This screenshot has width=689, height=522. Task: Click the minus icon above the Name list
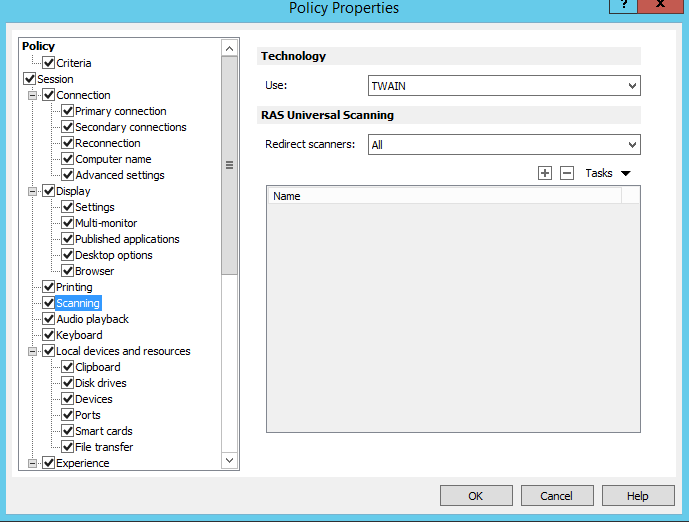coord(567,173)
